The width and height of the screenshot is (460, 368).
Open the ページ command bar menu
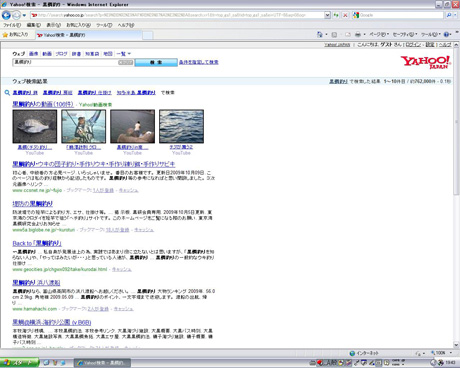point(379,34)
